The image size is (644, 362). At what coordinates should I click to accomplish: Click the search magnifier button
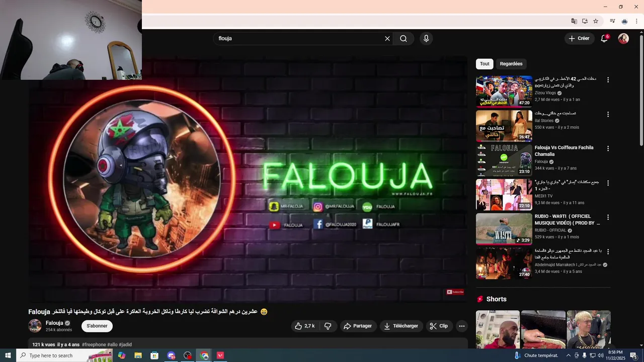click(404, 39)
